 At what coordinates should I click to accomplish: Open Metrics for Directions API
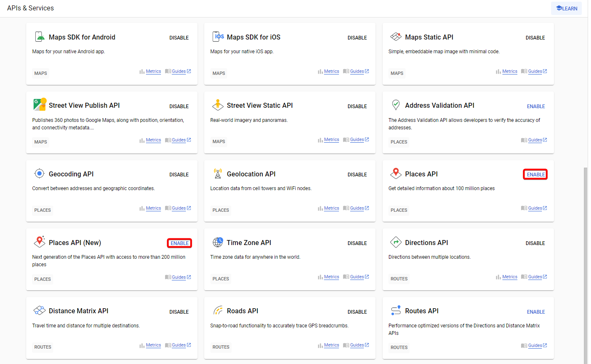tap(509, 277)
